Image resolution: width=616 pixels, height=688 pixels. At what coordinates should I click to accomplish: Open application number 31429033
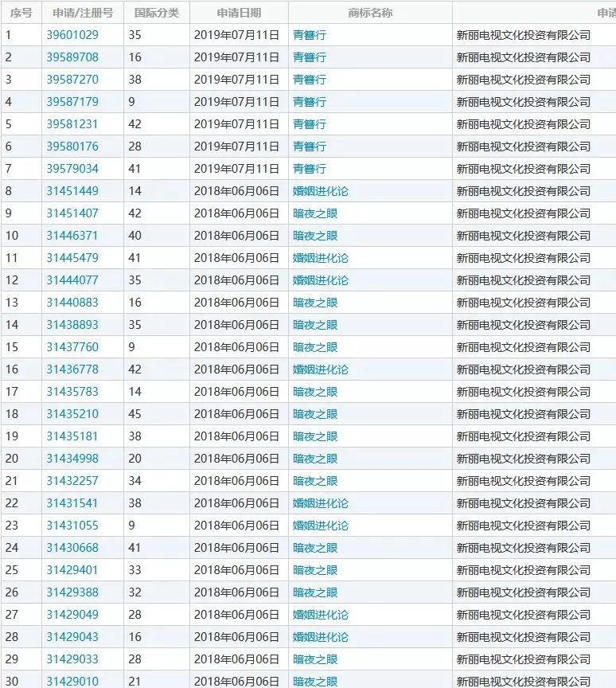click(x=72, y=659)
